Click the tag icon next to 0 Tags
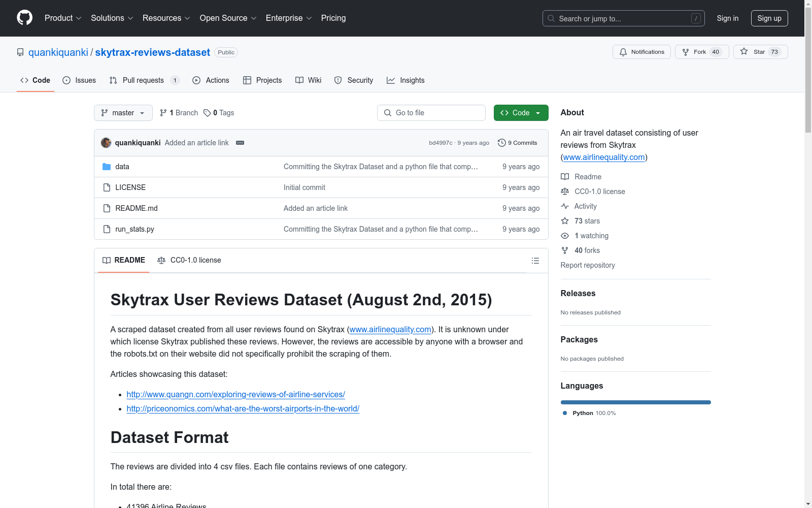 pos(207,113)
